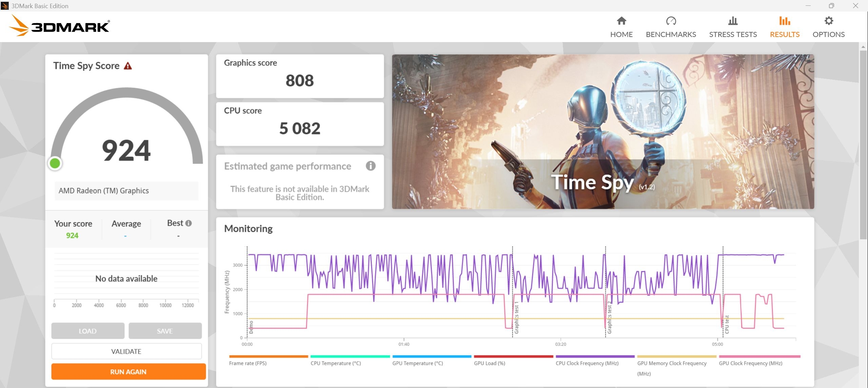Click the Results orange bars icon

(784, 21)
